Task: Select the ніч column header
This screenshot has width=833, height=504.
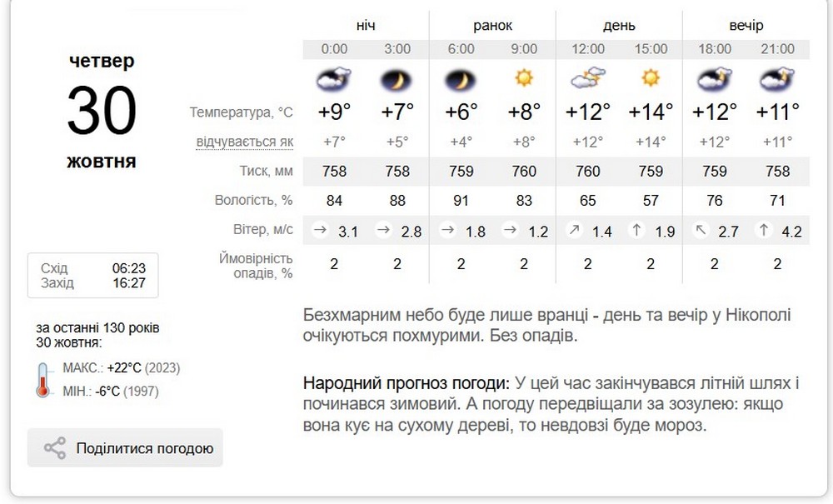Action: pos(366,24)
